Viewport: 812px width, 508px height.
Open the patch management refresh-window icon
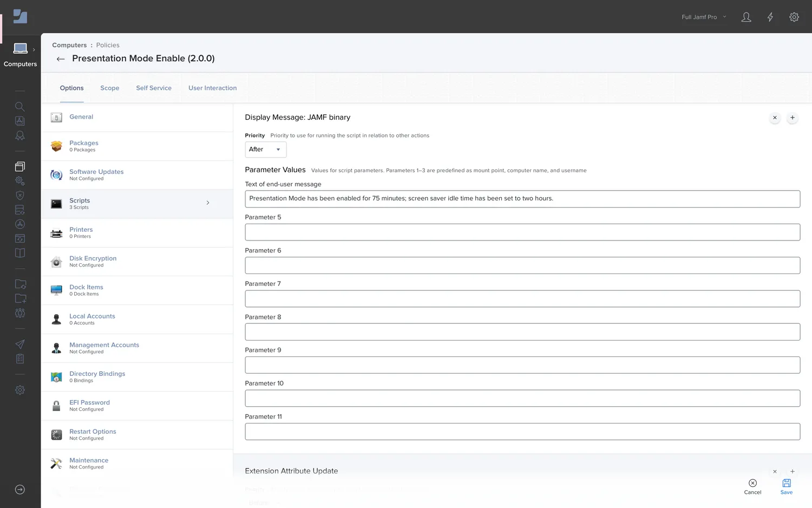20,238
